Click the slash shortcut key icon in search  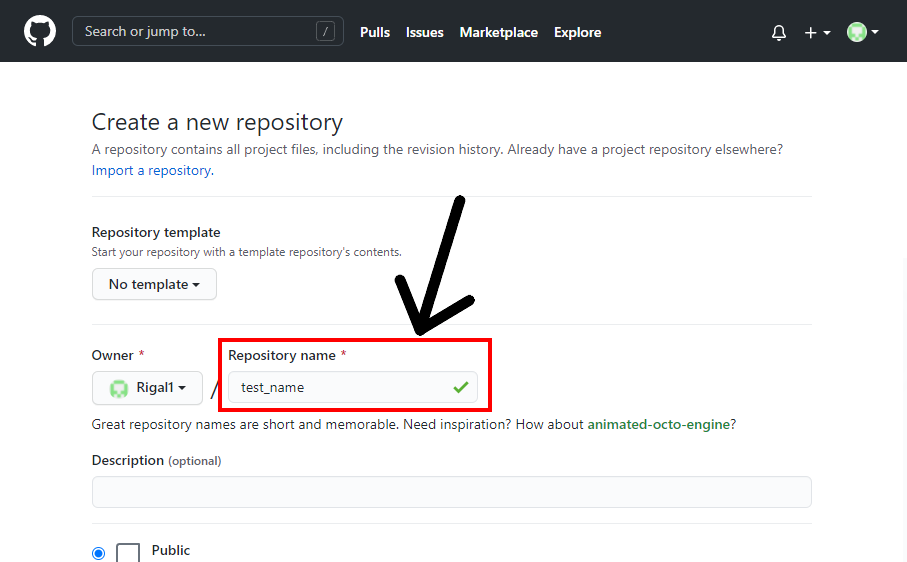(325, 31)
